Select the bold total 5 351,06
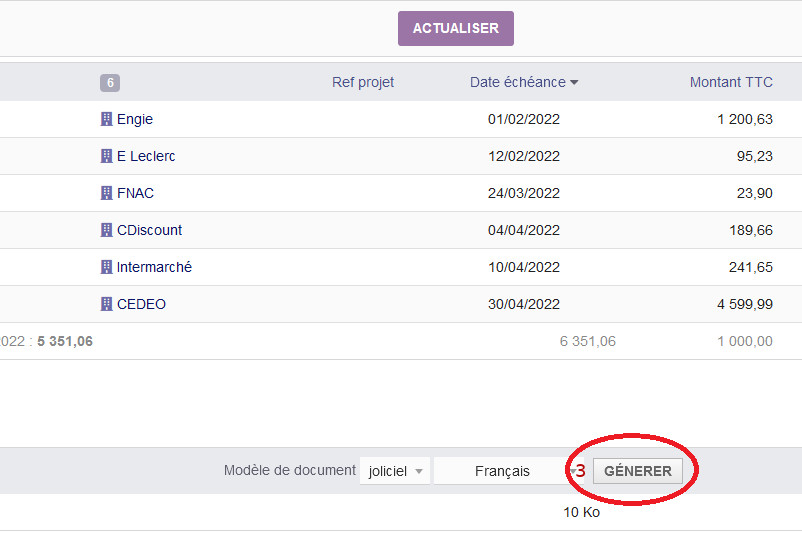The width and height of the screenshot is (802, 537). 65,341
